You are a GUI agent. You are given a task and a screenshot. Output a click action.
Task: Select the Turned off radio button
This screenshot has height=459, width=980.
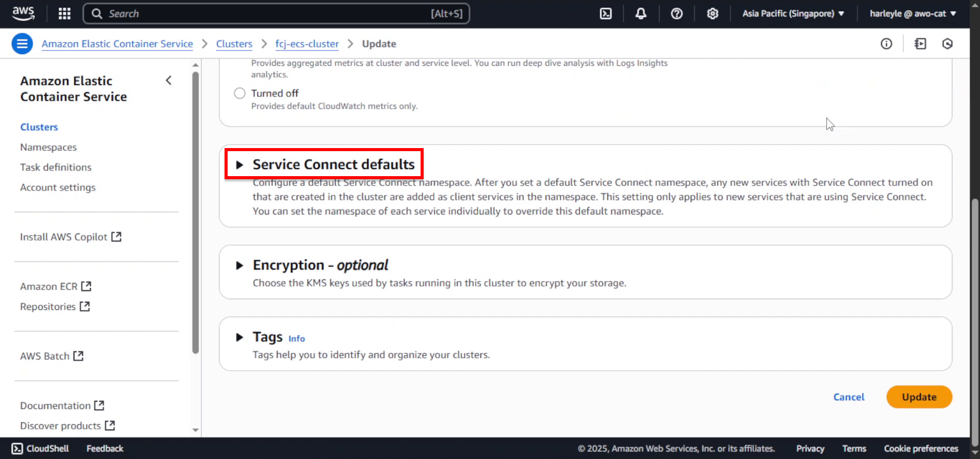click(x=239, y=93)
